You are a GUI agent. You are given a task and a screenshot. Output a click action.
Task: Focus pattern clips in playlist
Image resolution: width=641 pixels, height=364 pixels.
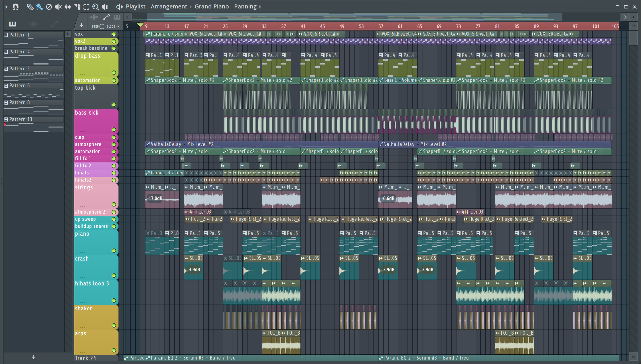(x=117, y=17)
